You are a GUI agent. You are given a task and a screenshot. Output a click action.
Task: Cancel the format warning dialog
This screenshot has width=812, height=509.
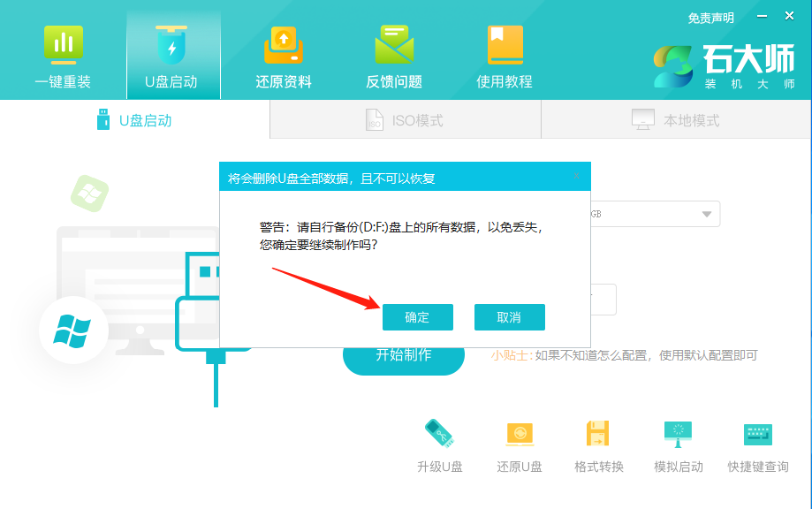(510, 316)
